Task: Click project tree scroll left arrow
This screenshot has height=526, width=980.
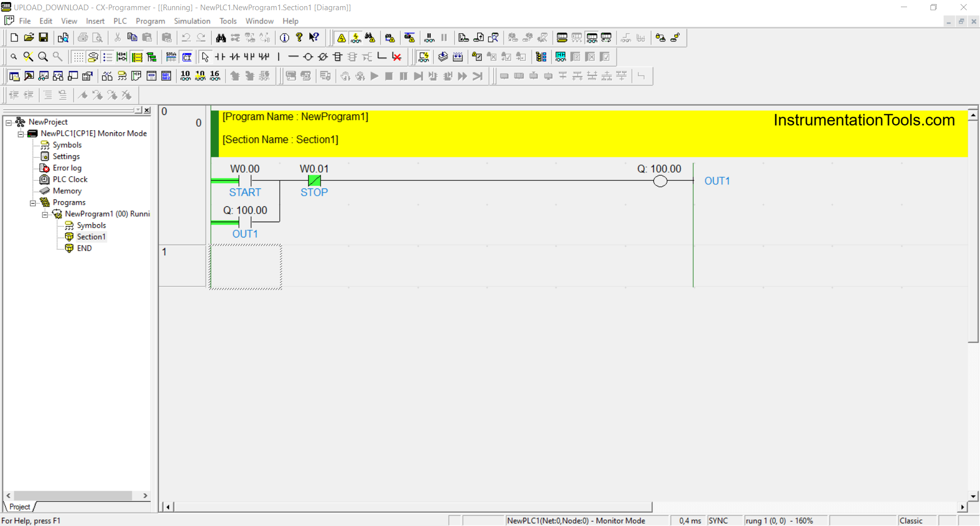Action: pyautogui.click(x=8, y=495)
